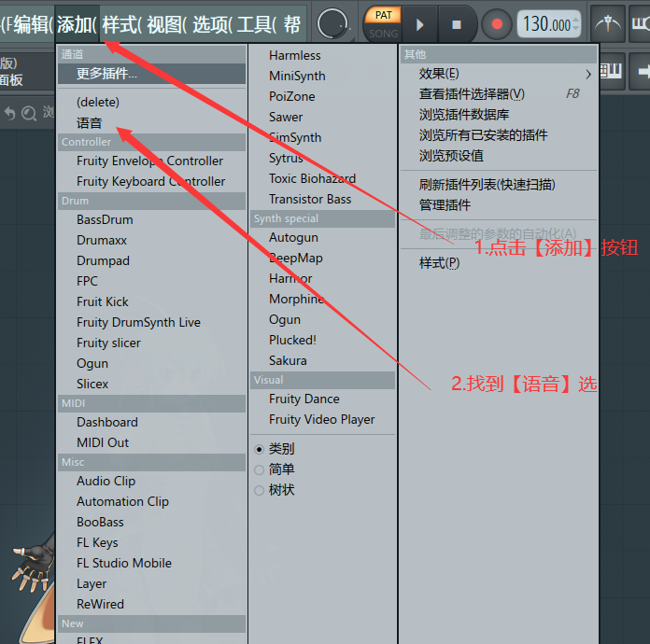
Task: Click 浏览插件数据库
Action: pyautogui.click(x=499, y=115)
